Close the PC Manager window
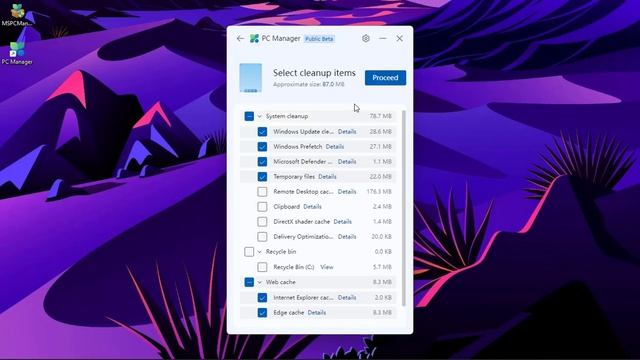Viewport: 640px width, 360px height. click(x=400, y=38)
